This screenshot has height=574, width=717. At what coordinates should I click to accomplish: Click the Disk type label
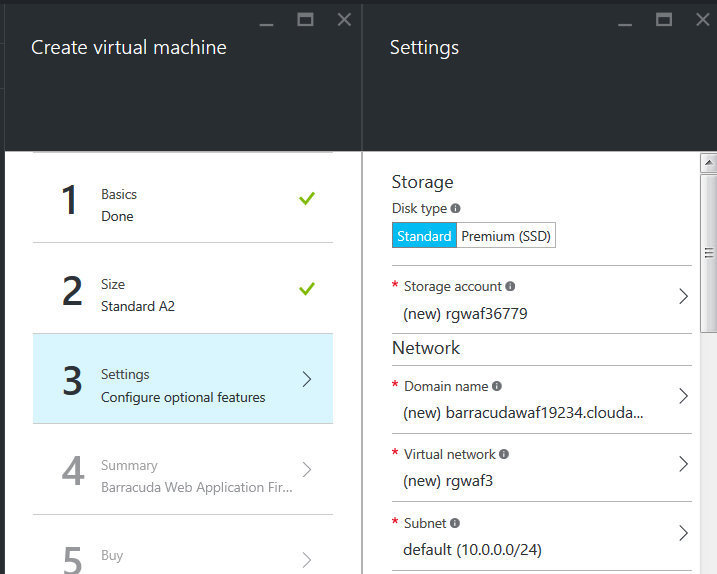(419, 209)
